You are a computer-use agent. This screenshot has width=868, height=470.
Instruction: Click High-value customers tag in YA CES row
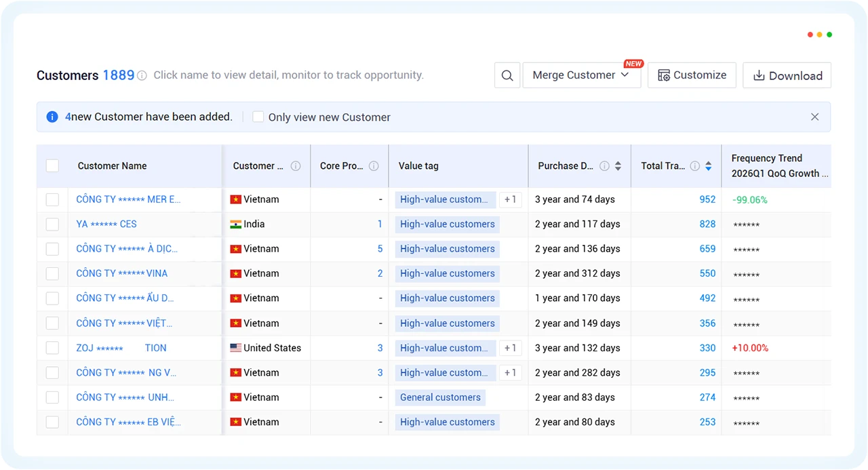pyautogui.click(x=448, y=224)
